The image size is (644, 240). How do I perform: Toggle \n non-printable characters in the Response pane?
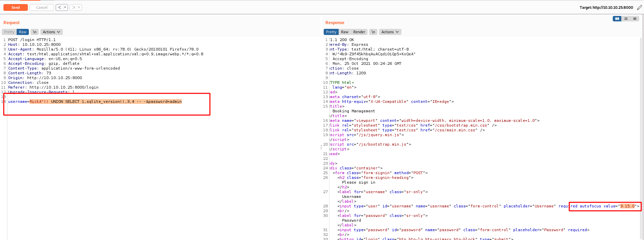pos(373,32)
